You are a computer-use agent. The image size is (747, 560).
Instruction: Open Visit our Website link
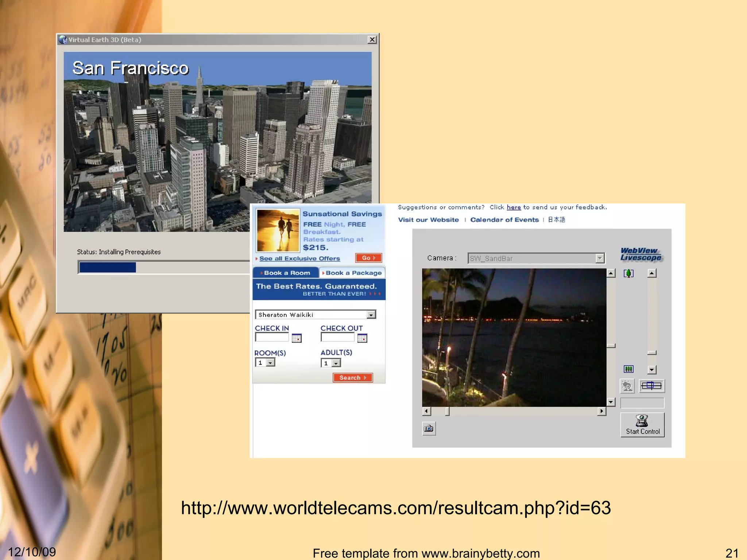[428, 219]
